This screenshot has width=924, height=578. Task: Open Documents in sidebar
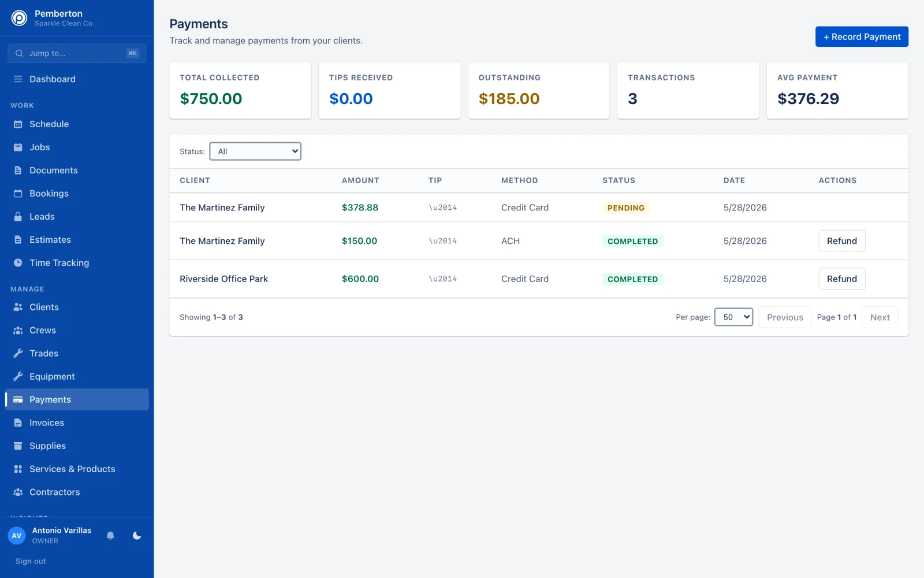point(77,171)
